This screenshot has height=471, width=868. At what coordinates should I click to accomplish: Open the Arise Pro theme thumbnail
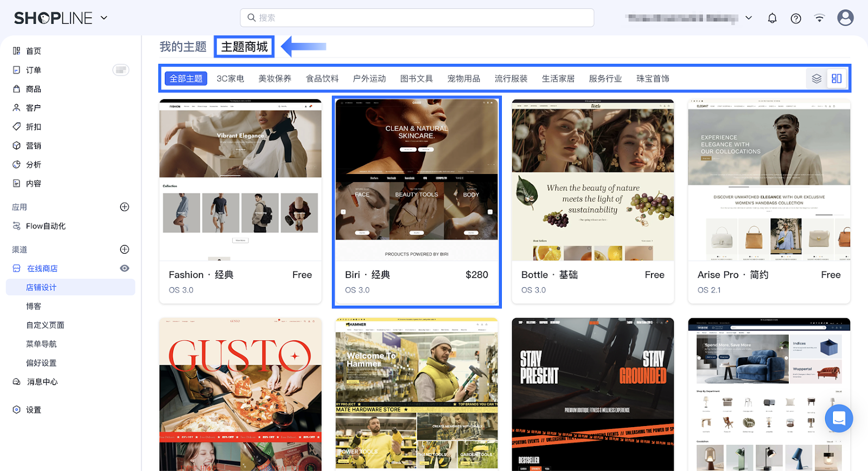point(769,180)
